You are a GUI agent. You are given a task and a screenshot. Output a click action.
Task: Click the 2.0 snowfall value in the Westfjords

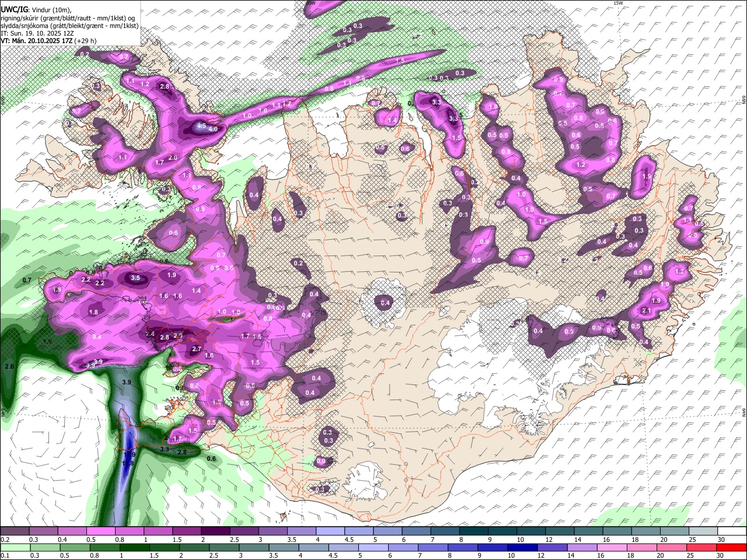point(173,157)
